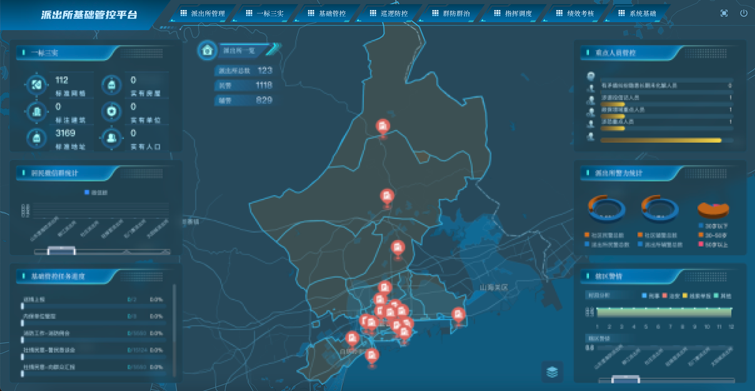
Task: Click the 实有人口 person icon
Action: (112, 139)
